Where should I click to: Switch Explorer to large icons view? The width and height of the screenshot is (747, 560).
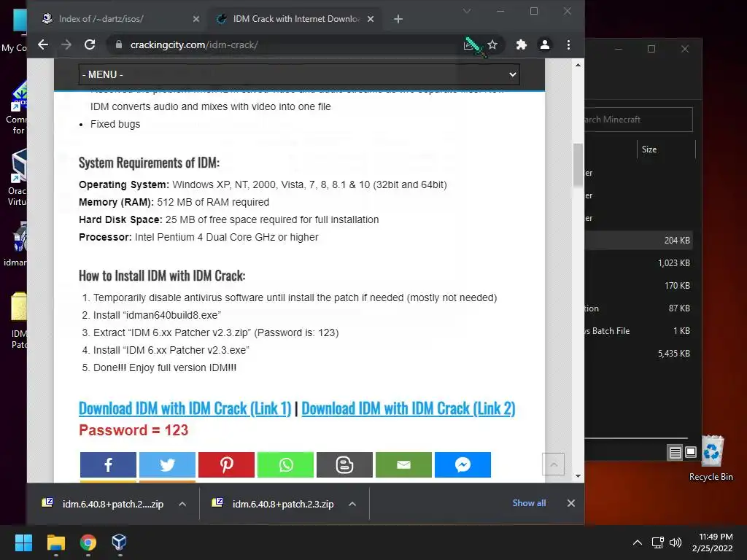(691, 452)
